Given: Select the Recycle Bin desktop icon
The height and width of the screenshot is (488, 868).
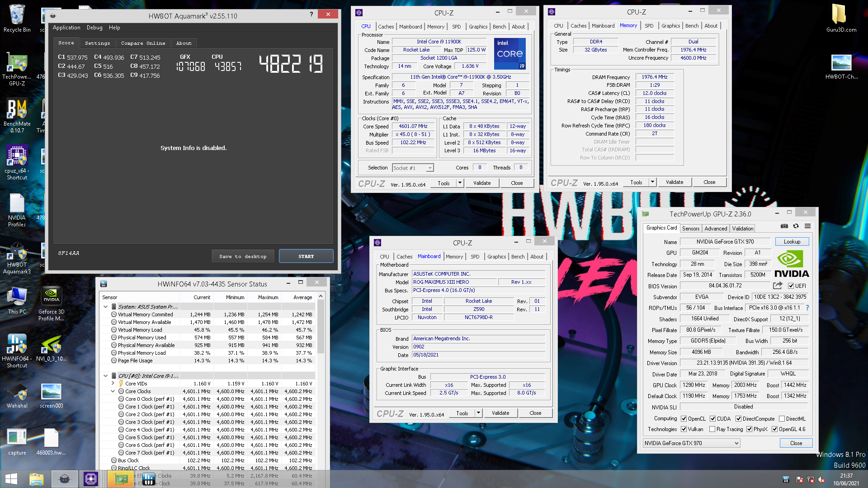Looking at the screenshot, I should pyautogui.click(x=17, y=19).
